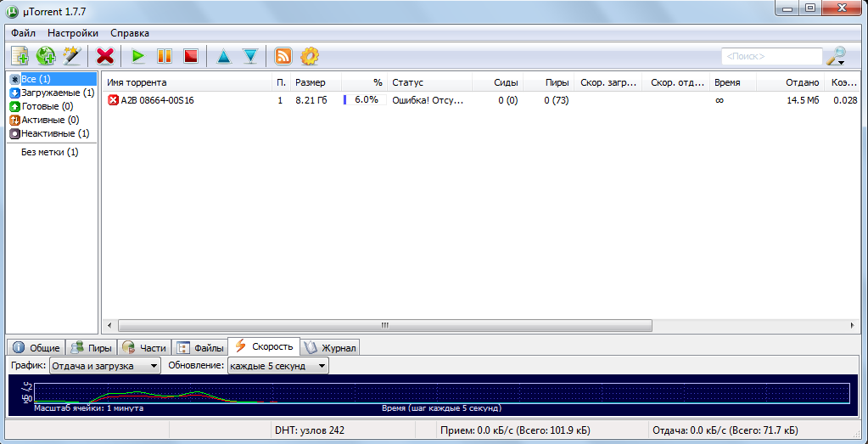
Task: Click the search magnifier icon
Action: [x=836, y=56]
